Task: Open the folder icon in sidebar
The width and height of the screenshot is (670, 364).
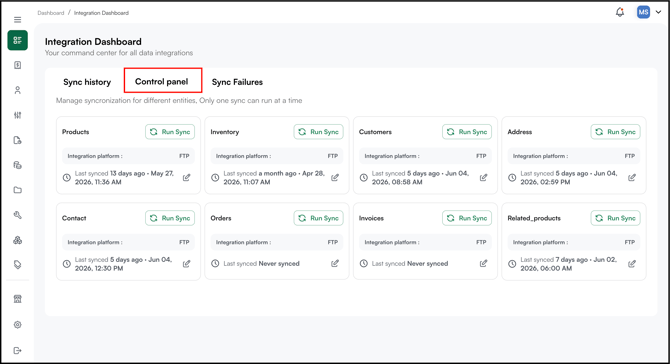Action: coord(18,190)
